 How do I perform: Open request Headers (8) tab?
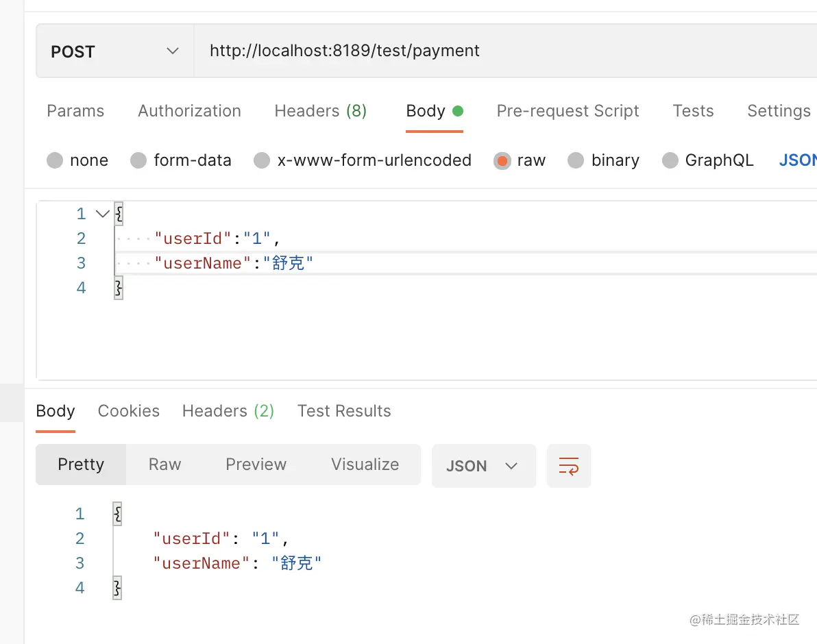point(321,111)
